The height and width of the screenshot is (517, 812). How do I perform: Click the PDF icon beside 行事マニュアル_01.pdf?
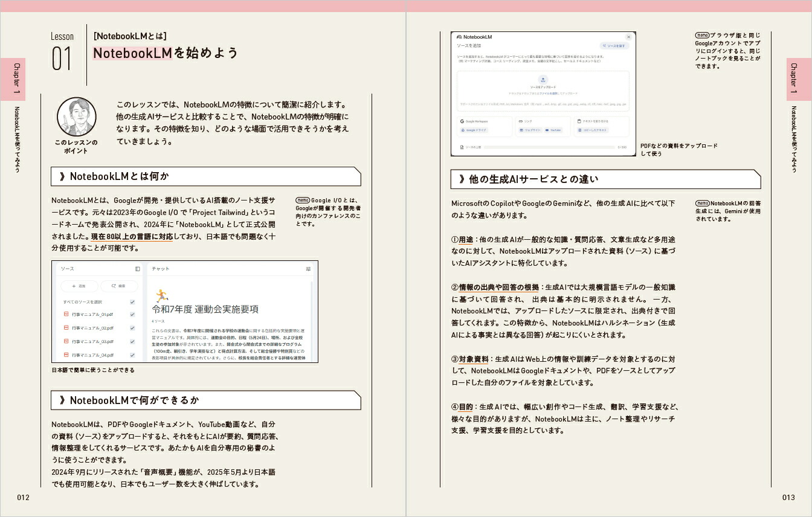66,313
